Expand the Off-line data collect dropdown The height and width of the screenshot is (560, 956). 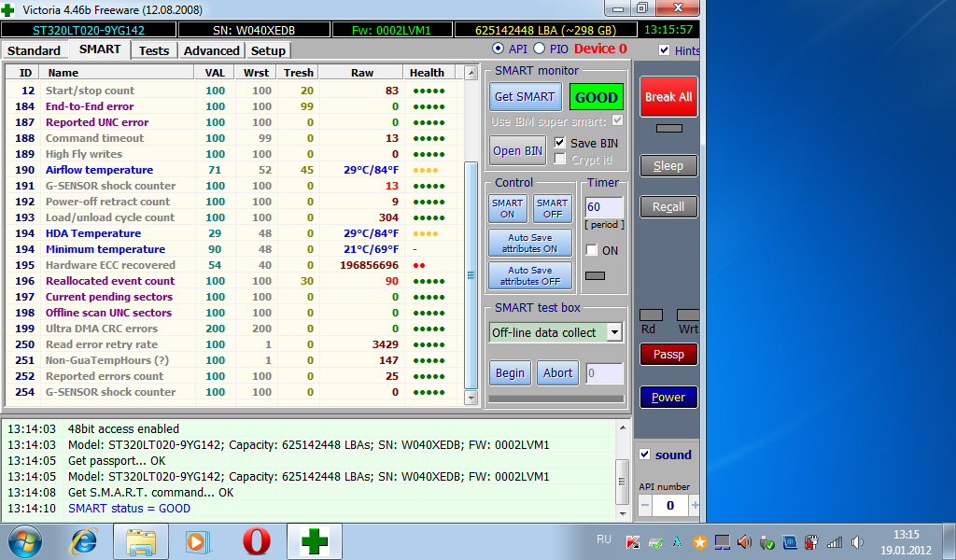(613, 332)
